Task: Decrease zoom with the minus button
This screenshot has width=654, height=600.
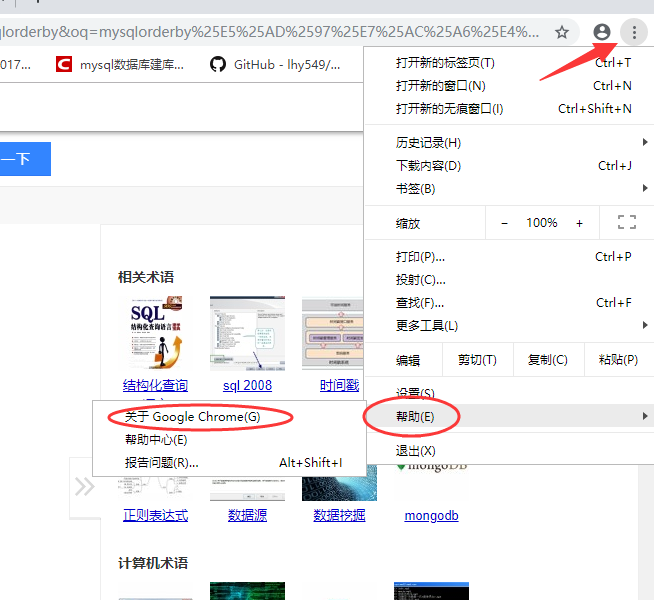Action: (x=504, y=223)
